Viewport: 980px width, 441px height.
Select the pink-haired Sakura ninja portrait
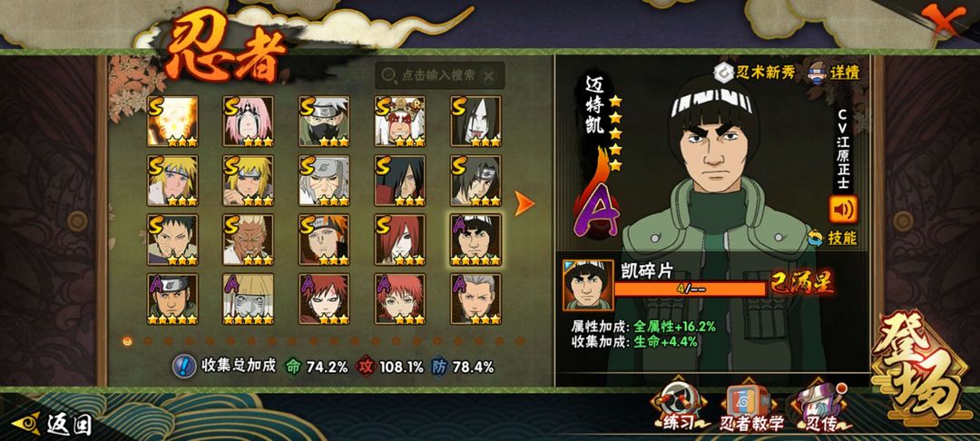point(248,122)
